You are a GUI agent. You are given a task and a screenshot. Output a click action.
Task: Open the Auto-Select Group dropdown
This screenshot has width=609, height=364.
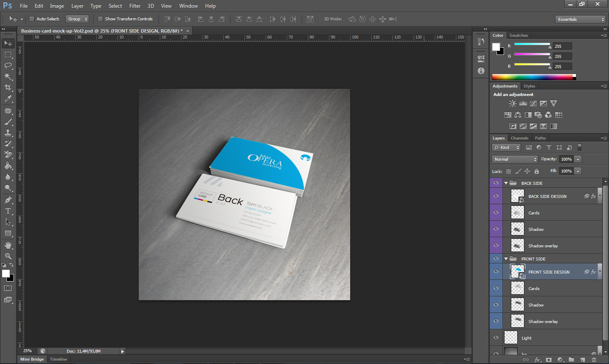[x=78, y=19]
